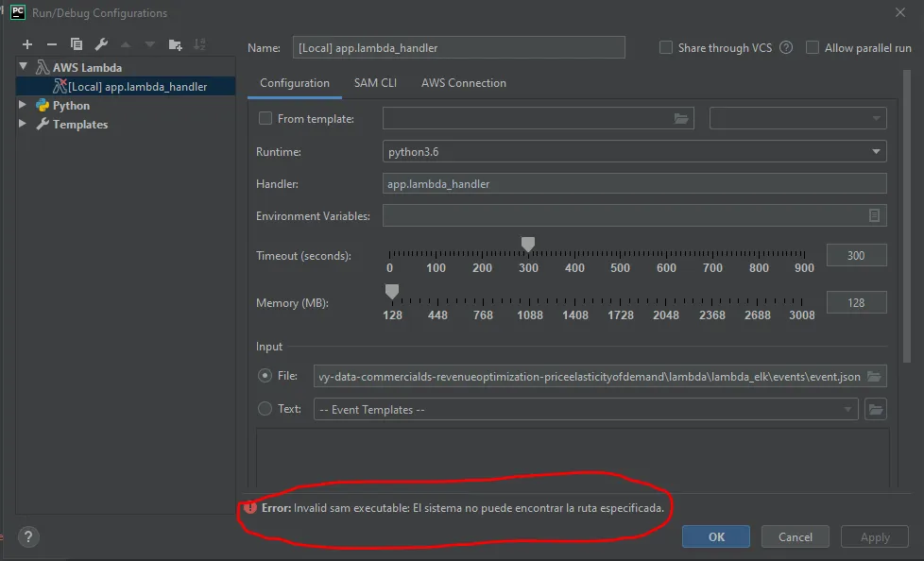Click the 'Invalid sam executable' error text
This screenshot has height=561, width=924.
coord(478,508)
